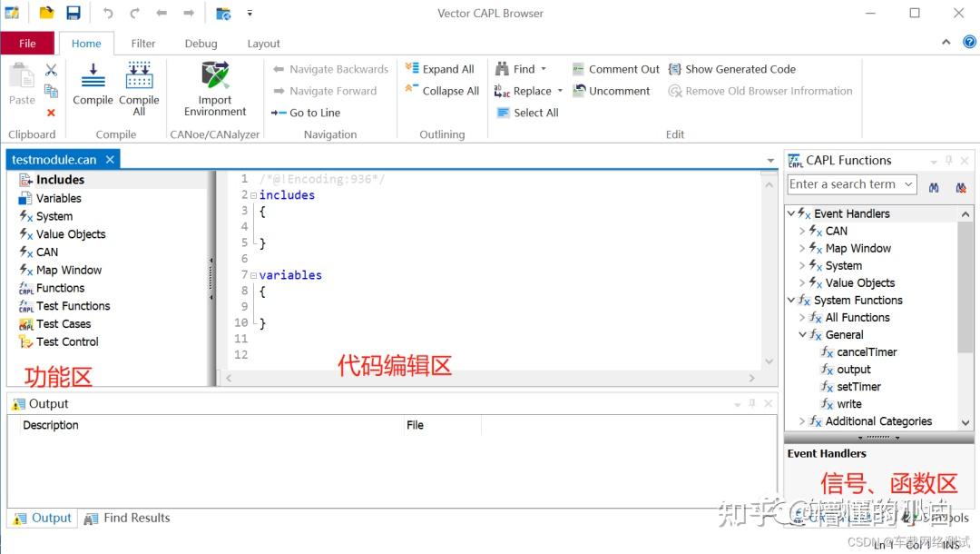980x554 pixels.
Task: Switch to the Debug ribbon tab
Action: click(201, 43)
